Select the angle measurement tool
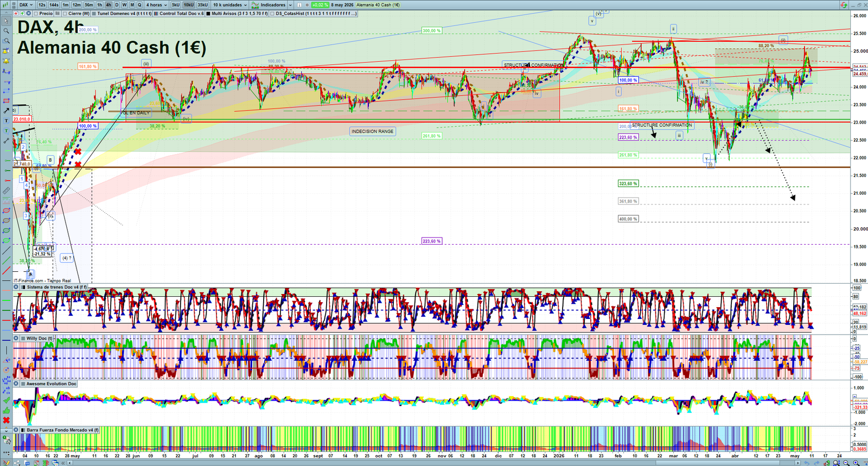Image resolution: width=868 pixels, height=466 pixels. pyautogui.click(x=7, y=360)
